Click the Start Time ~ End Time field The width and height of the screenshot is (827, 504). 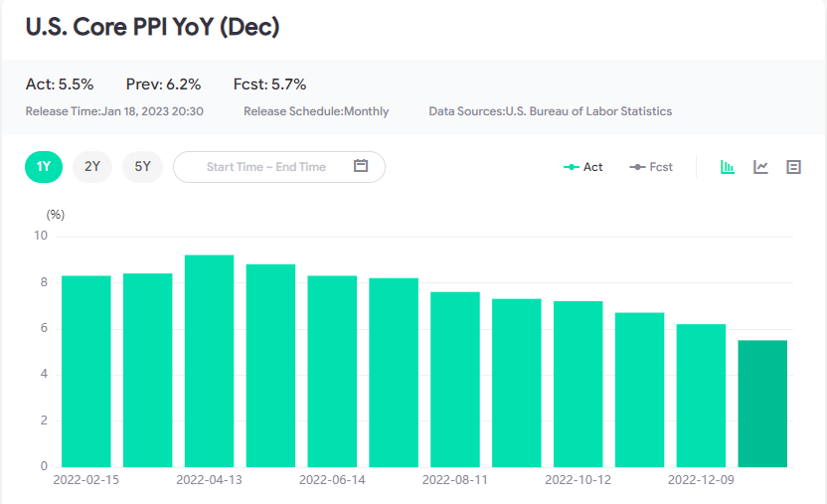[x=265, y=167]
